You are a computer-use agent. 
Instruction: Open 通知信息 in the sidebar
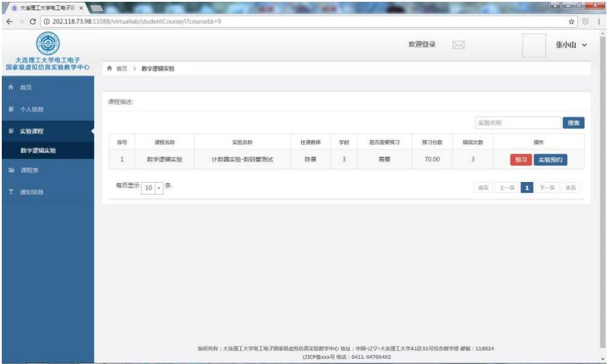(x=32, y=192)
